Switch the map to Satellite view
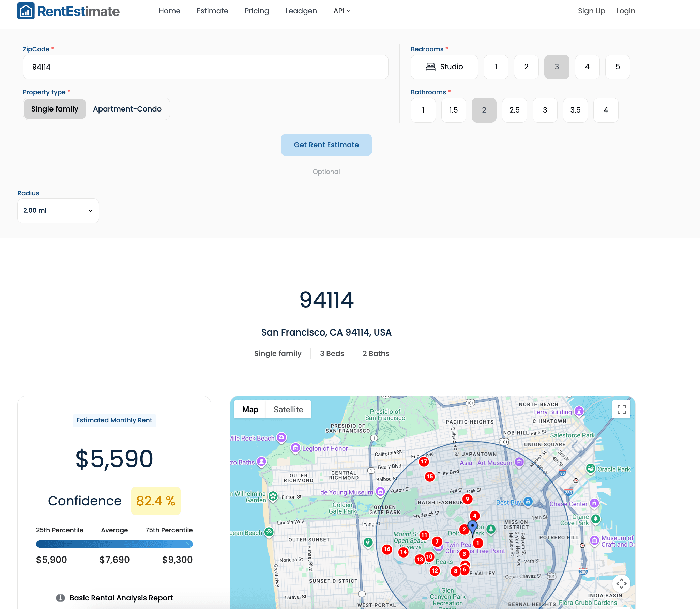 pos(288,409)
